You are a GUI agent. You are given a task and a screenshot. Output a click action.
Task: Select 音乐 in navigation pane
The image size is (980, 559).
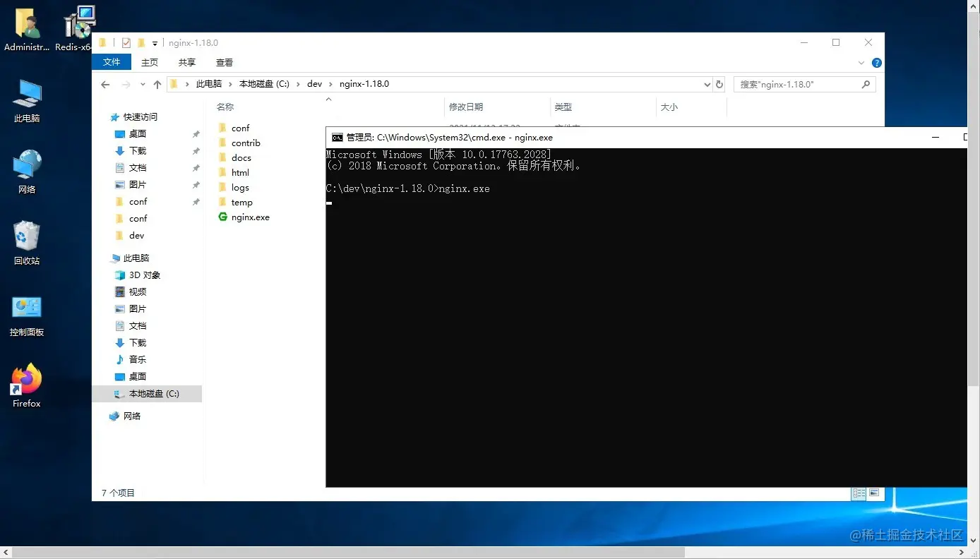pyautogui.click(x=138, y=360)
